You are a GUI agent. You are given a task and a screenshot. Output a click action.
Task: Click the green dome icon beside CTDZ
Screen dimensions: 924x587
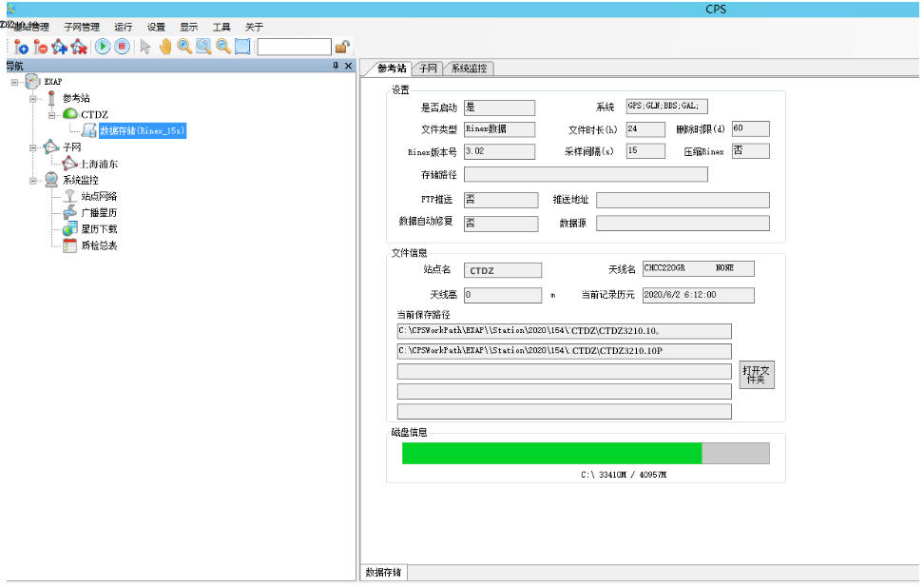tap(70, 114)
